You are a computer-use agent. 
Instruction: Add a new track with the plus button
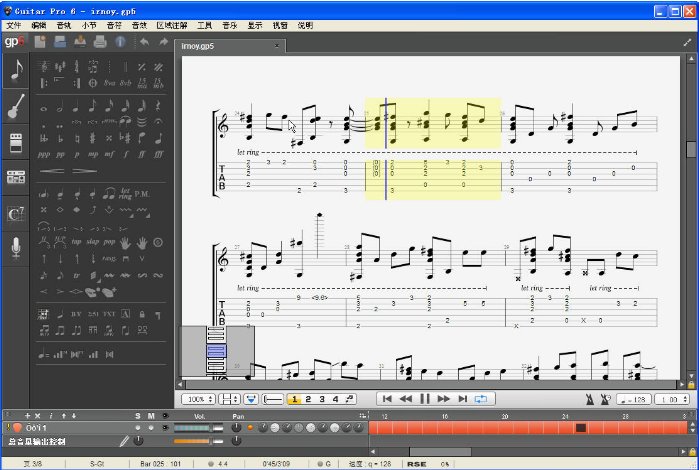(27, 416)
